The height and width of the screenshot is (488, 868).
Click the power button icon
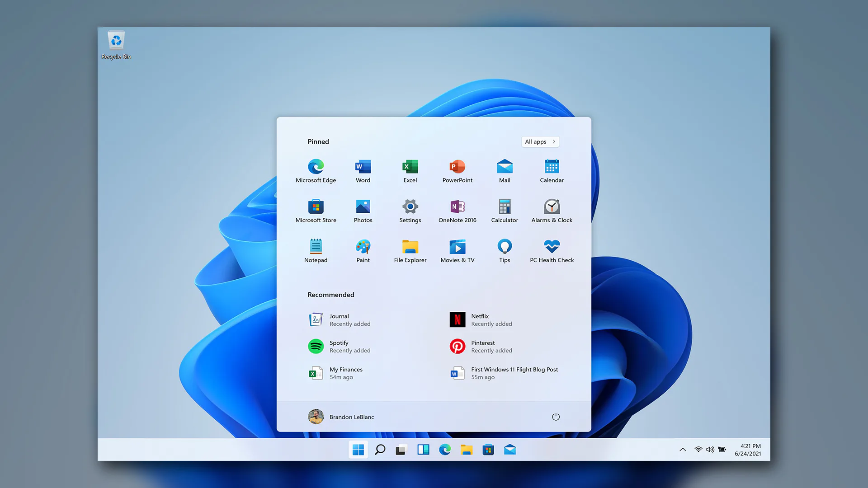[x=556, y=417]
